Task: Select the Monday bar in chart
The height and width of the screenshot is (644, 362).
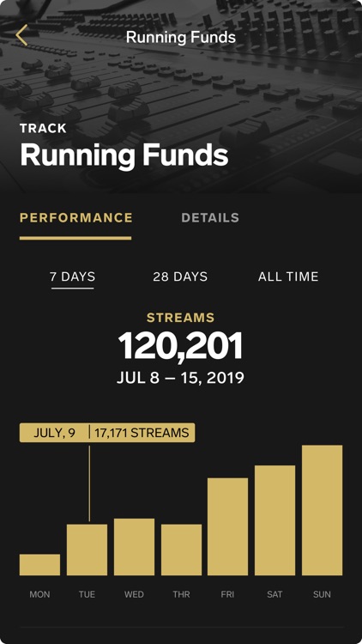Action: 39,565
